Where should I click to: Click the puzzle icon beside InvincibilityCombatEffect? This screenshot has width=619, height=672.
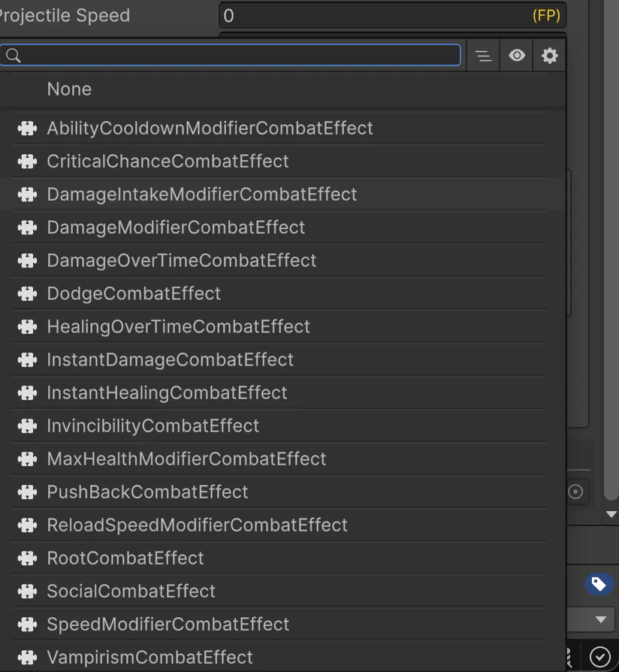click(27, 425)
